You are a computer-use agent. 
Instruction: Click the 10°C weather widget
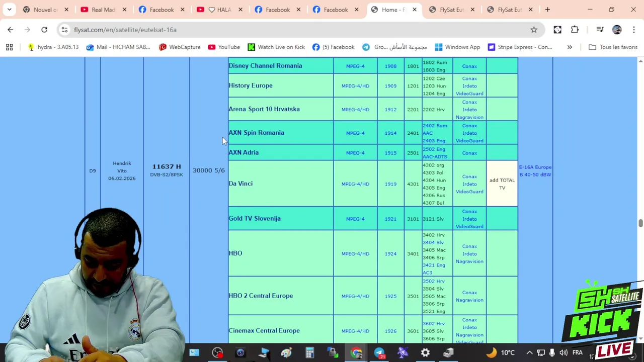coord(501,352)
